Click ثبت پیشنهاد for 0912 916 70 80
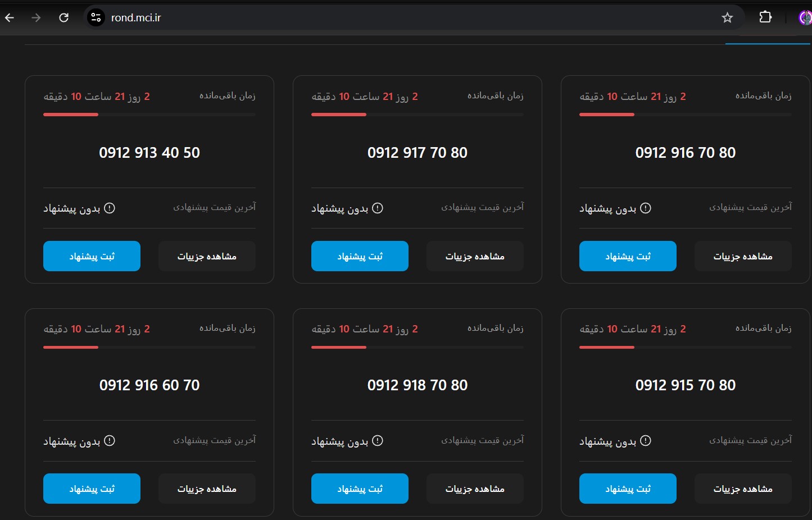 [628, 256]
